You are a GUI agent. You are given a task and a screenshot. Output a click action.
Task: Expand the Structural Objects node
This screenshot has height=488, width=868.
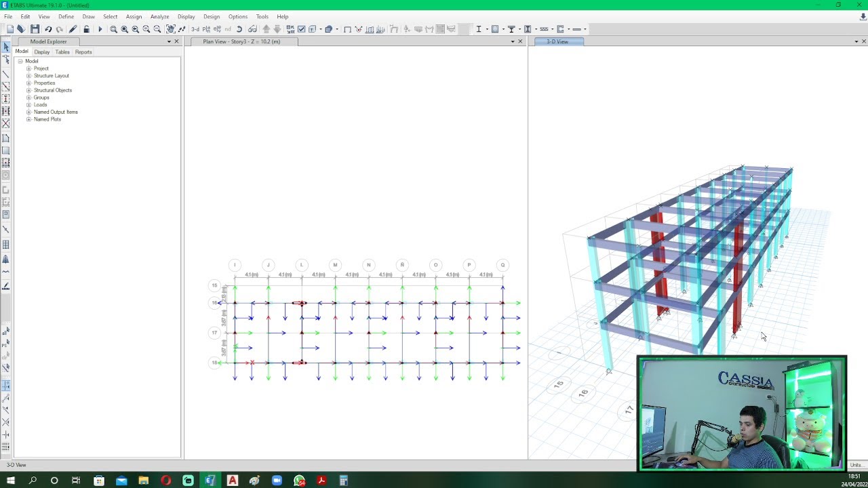(x=29, y=90)
